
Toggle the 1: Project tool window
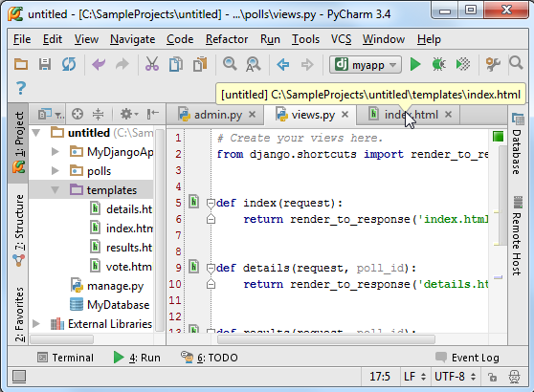tap(18, 142)
